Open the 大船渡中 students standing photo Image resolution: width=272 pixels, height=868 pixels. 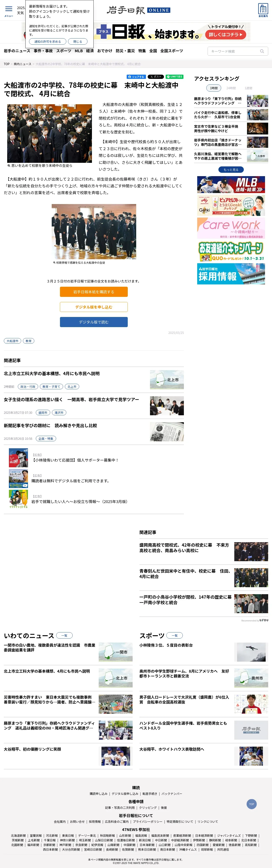94,232
